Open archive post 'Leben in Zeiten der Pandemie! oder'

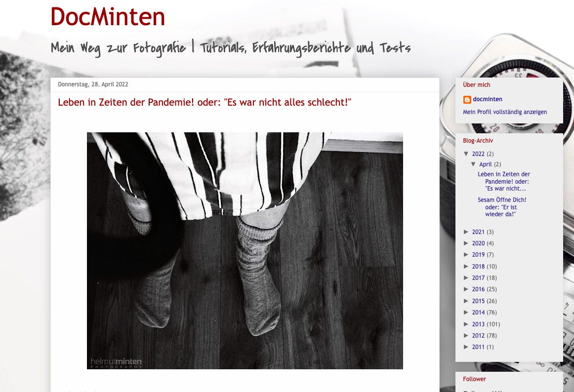pos(504,182)
